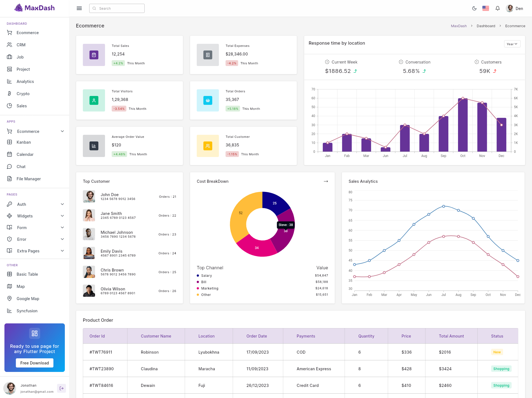Viewport: 532px width, 398px height.
Task: Click the Cost BreakDown arrow icon
Action: point(326,181)
